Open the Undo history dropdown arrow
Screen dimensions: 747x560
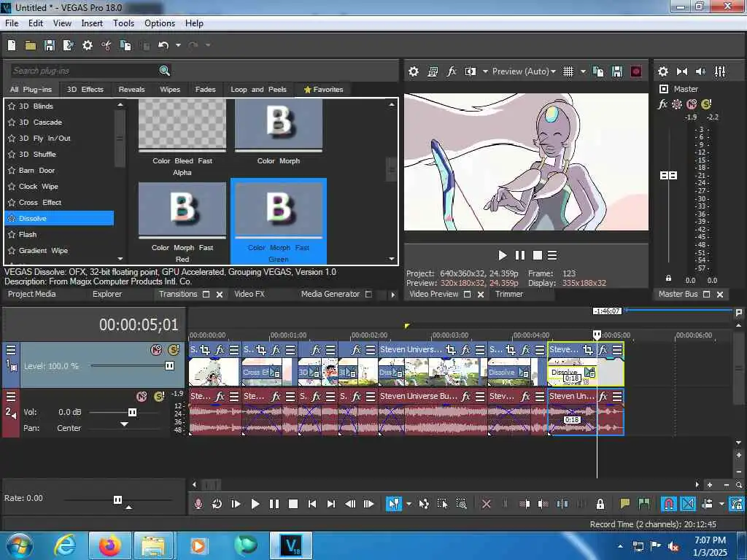(x=178, y=45)
